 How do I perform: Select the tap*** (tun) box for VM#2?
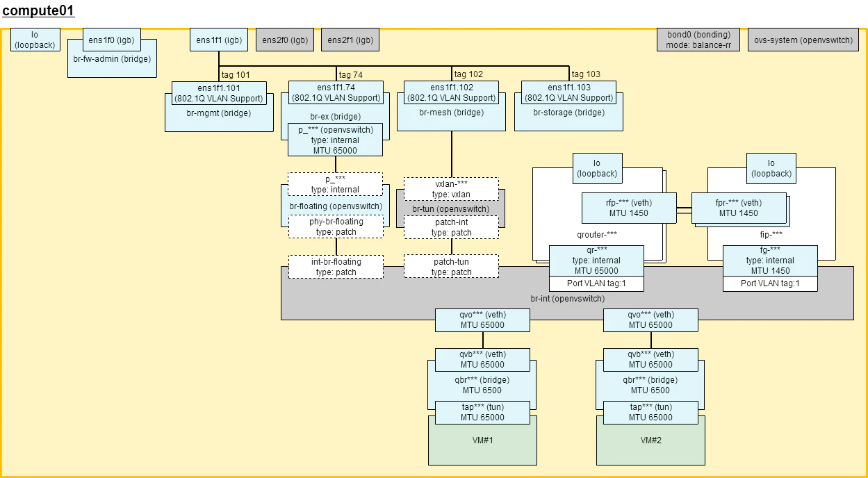click(x=651, y=412)
